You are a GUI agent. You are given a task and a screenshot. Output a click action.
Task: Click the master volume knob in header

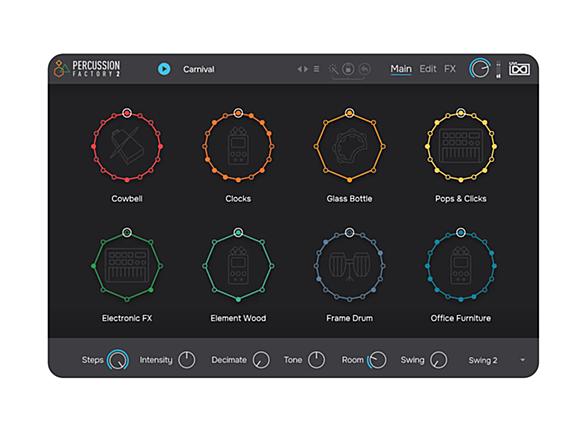click(480, 69)
